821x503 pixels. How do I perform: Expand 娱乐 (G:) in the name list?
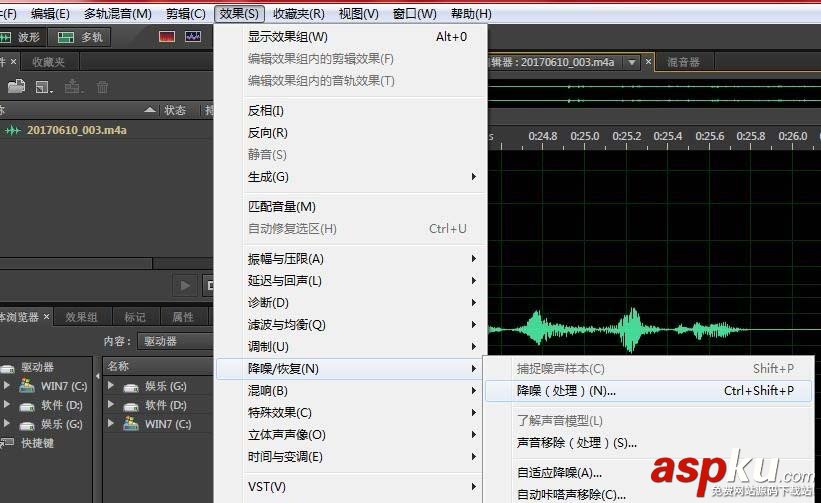(111, 386)
